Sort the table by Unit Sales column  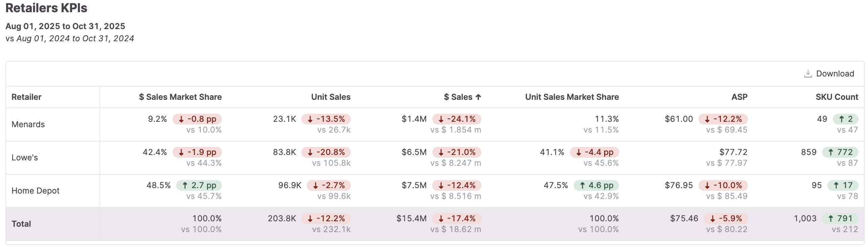click(330, 97)
